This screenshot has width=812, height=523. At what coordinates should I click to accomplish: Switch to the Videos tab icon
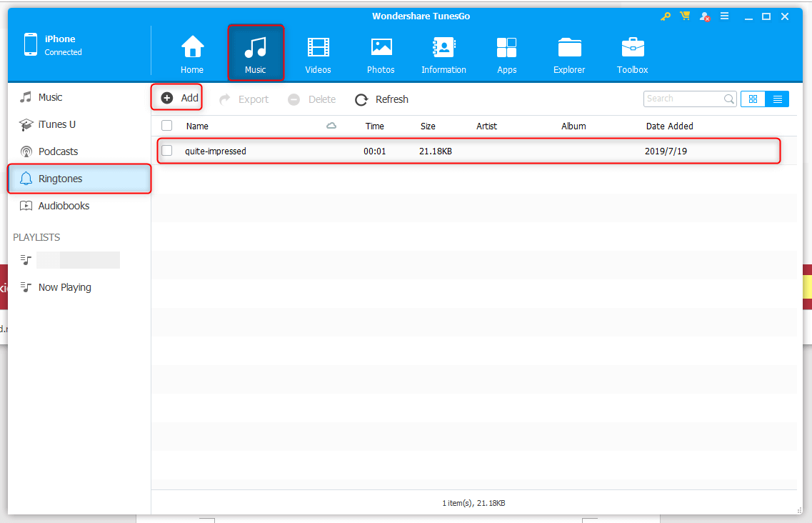[318, 54]
